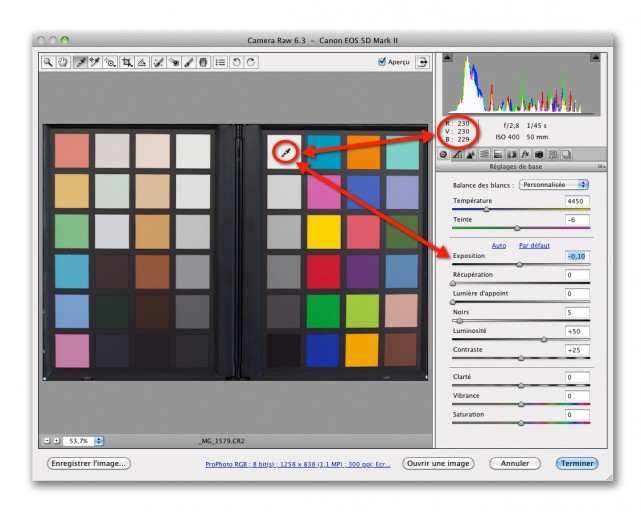Switch to the Snapshots tab

[567, 155]
